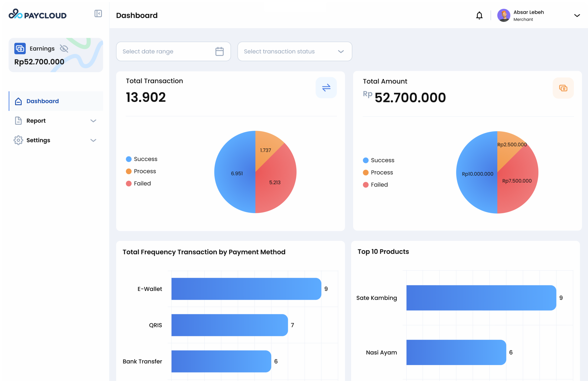Click the E-Wallet bar in the chart
This screenshot has height=381, width=588.
[246, 289]
